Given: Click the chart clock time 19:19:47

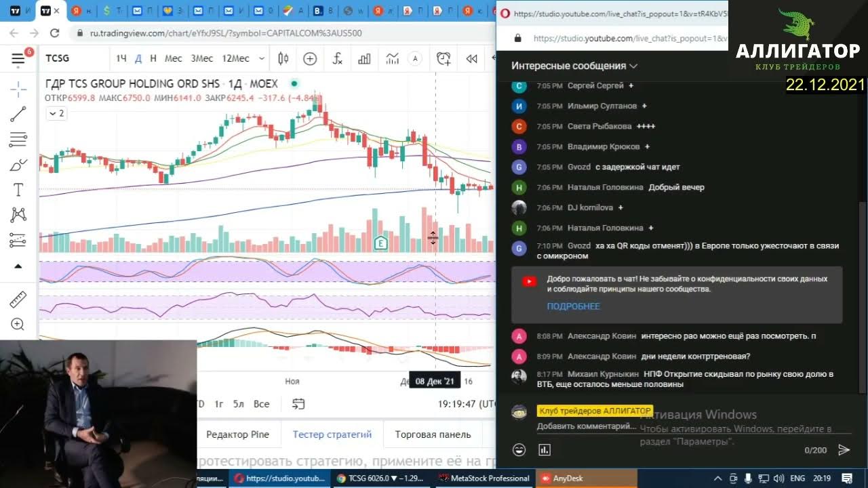Looking at the screenshot, I should point(467,404).
